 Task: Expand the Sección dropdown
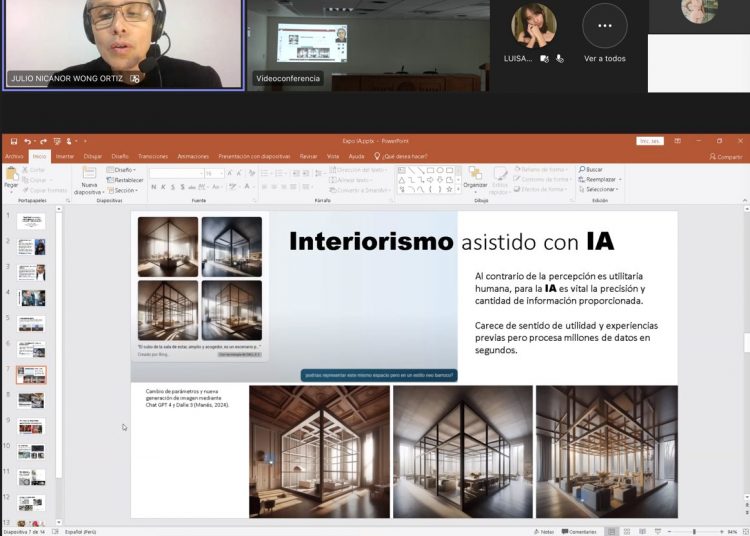(124, 190)
